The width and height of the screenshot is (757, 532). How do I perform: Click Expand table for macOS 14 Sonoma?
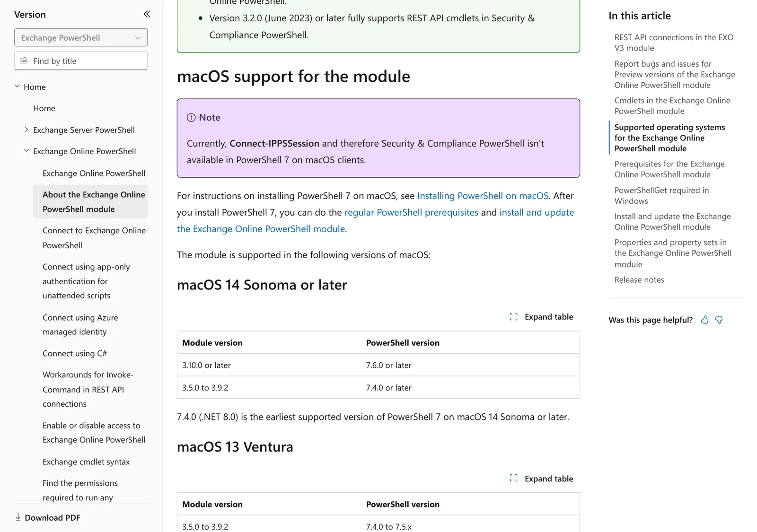541,317
